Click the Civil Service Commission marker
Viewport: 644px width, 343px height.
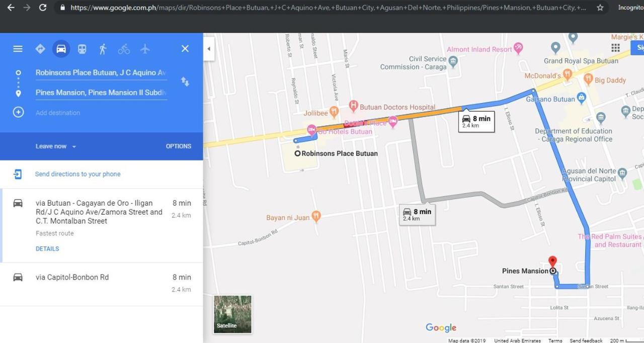[453, 62]
